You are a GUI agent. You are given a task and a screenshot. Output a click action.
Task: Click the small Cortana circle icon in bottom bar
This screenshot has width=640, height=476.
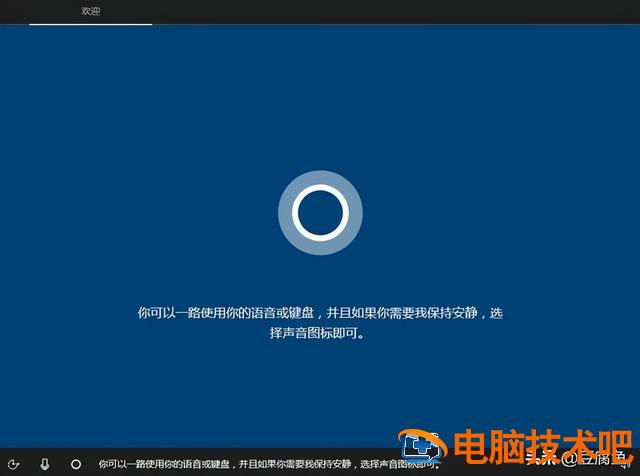(76, 464)
